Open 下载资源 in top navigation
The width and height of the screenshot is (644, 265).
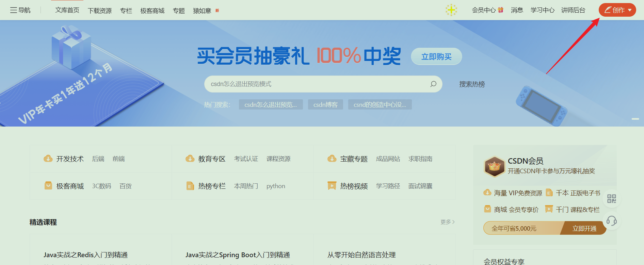[x=100, y=11]
